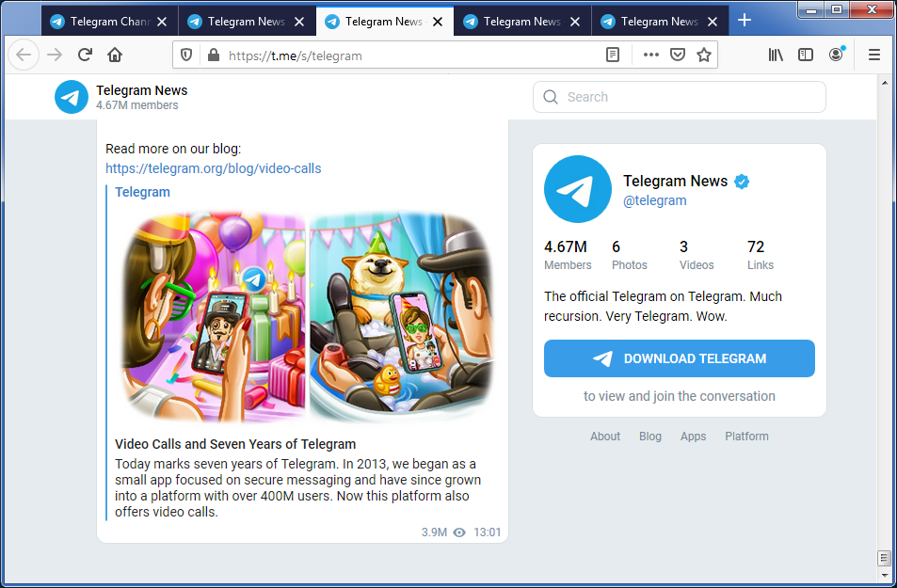897x588 pixels.
Task: Open the Firefox home page
Action: 115,55
